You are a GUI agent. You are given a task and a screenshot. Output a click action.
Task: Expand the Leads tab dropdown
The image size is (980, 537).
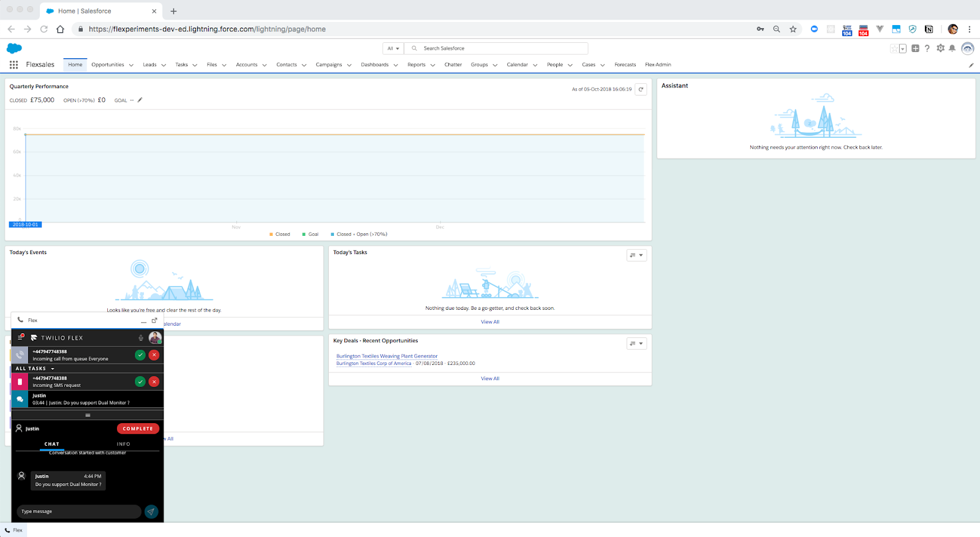point(164,65)
